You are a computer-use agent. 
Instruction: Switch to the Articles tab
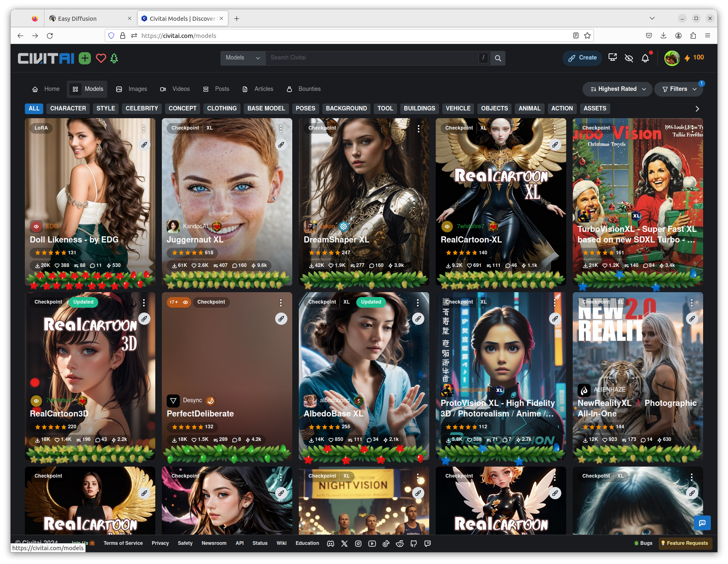258,89
